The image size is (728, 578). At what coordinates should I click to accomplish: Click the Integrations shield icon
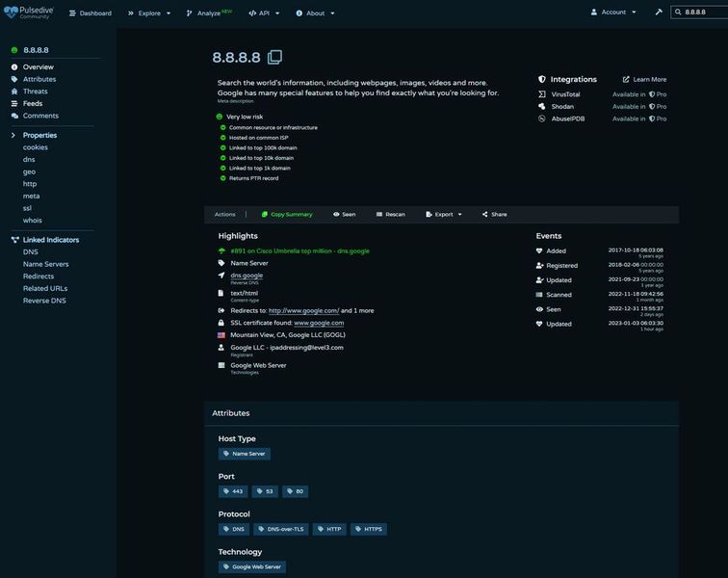click(x=542, y=79)
